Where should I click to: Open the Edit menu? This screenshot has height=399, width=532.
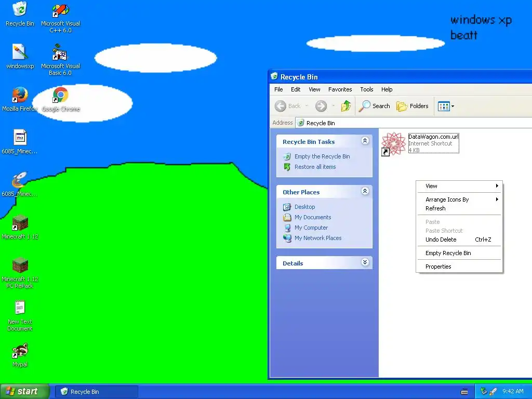[x=296, y=89]
